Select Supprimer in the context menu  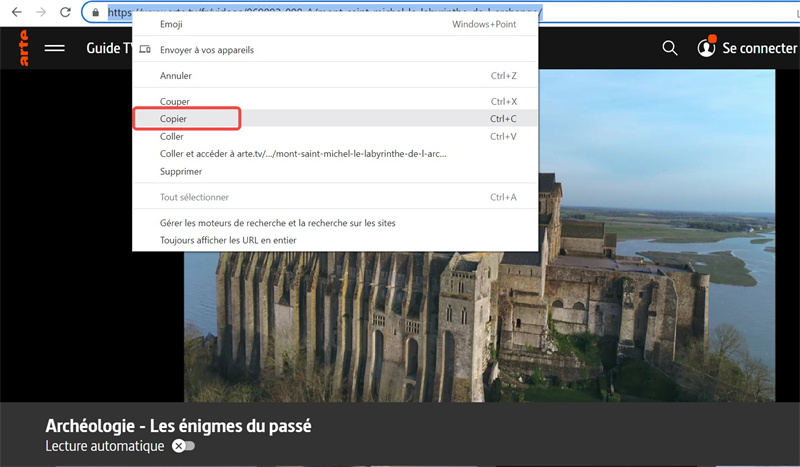coord(335,171)
